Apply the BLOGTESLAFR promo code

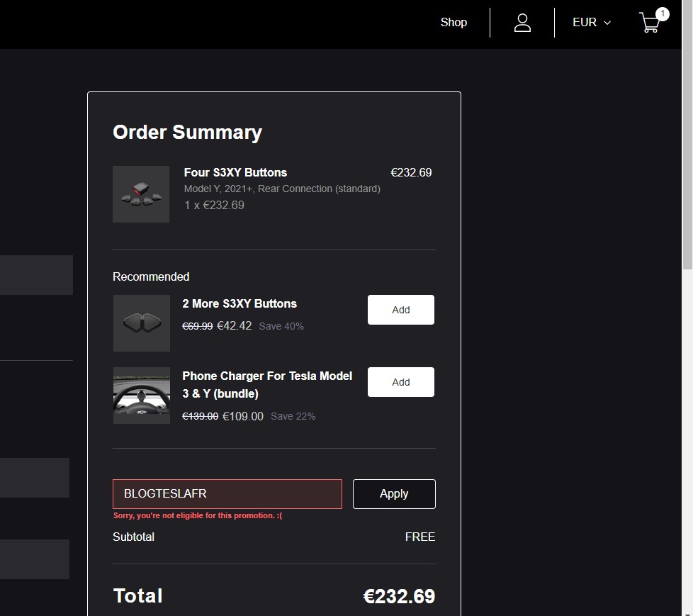point(394,493)
